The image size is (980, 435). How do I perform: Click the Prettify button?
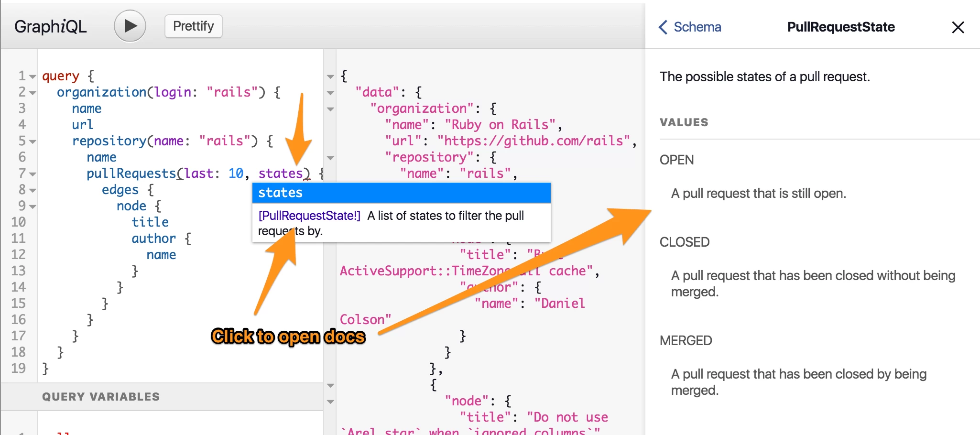coord(193,26)
